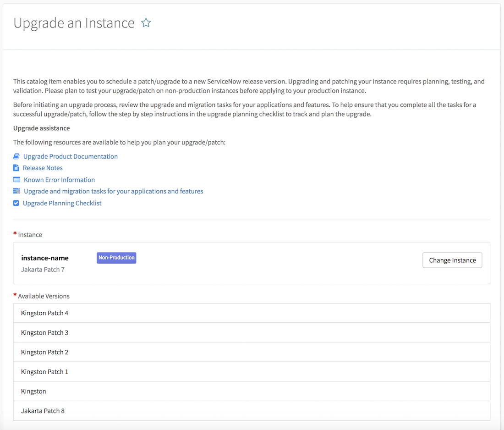Select Kingston Patch 4 version

252,313
